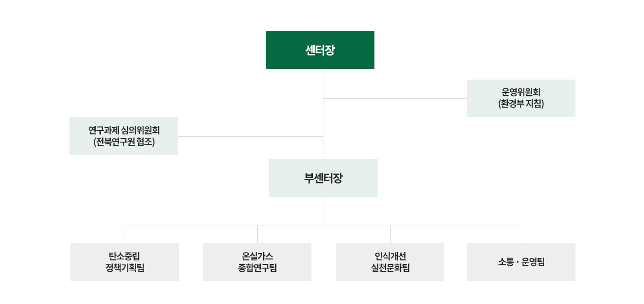
Task: Click the (전북연구원 협조) subtitle text
Action: (124, 142)
